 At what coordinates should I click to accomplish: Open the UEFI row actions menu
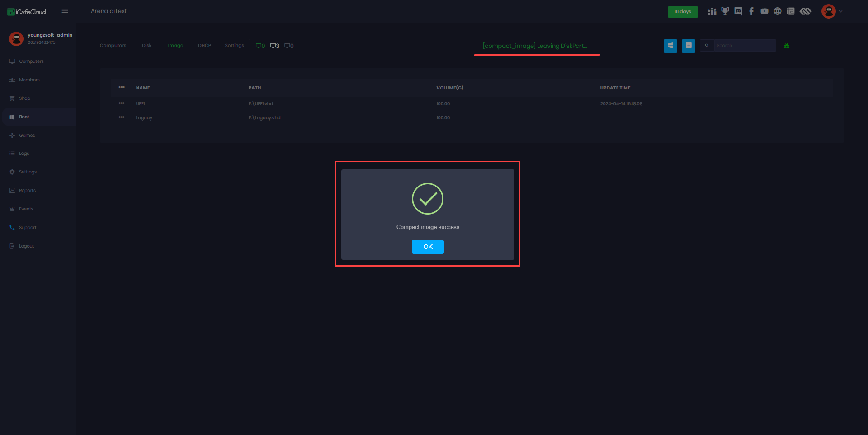click(x=121, y=103)
